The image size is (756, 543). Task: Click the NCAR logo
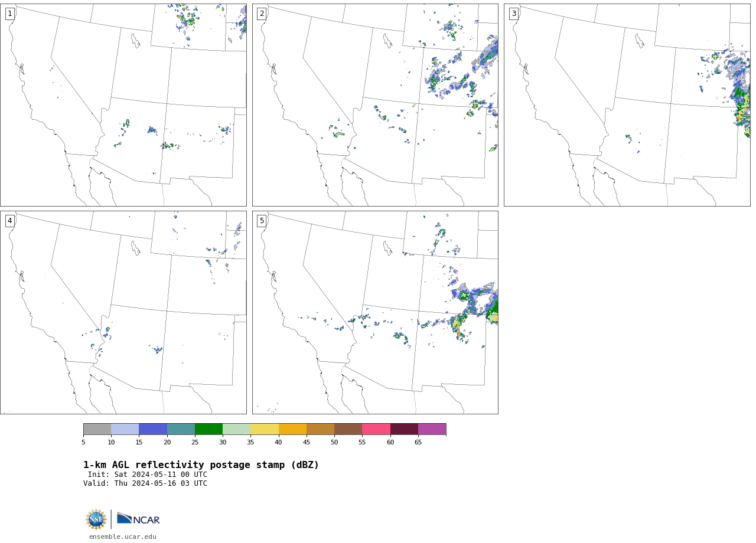[138, 519]
